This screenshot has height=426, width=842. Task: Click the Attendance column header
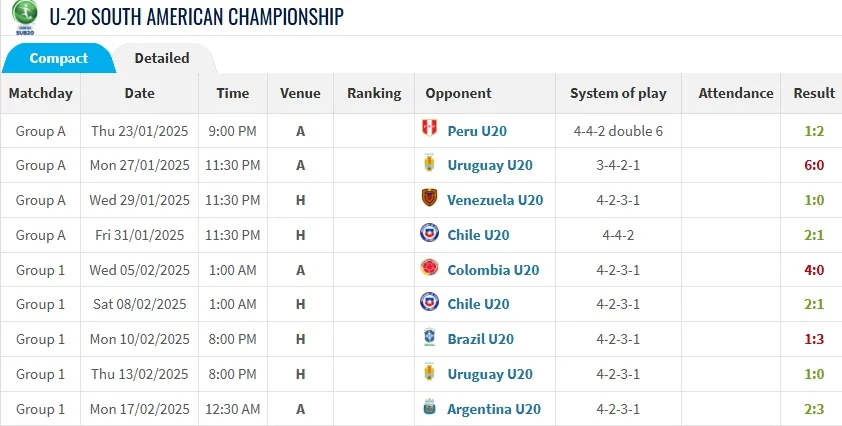736,93
